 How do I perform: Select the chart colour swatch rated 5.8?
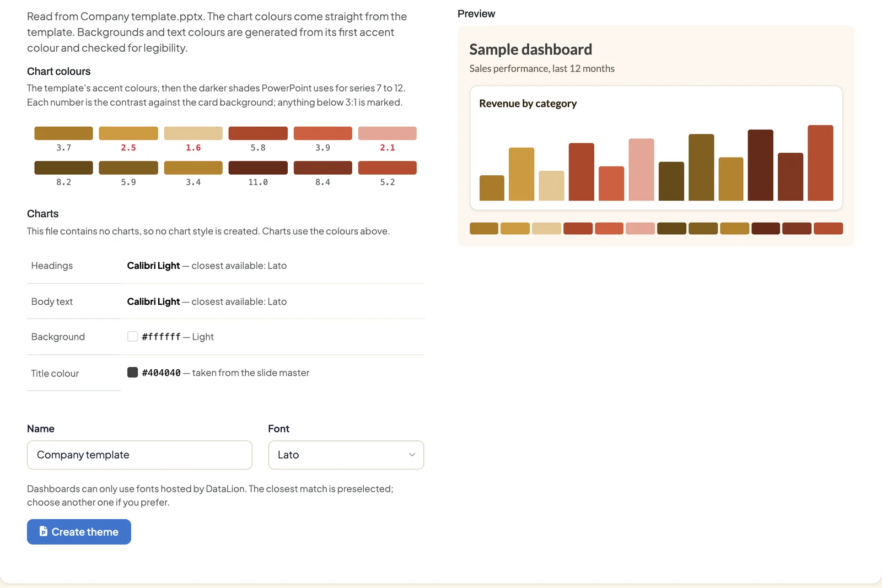[x=258, y=133]
